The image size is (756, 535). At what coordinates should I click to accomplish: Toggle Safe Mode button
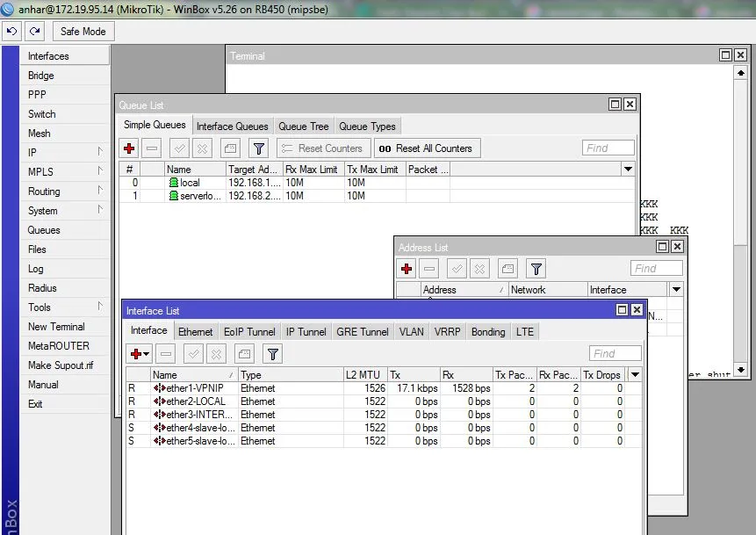click(x=83, y=32)
